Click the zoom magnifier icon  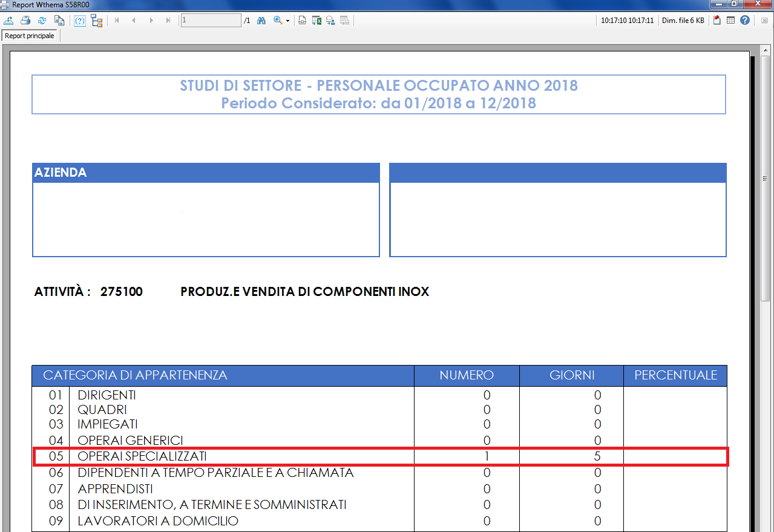(278, 21)
